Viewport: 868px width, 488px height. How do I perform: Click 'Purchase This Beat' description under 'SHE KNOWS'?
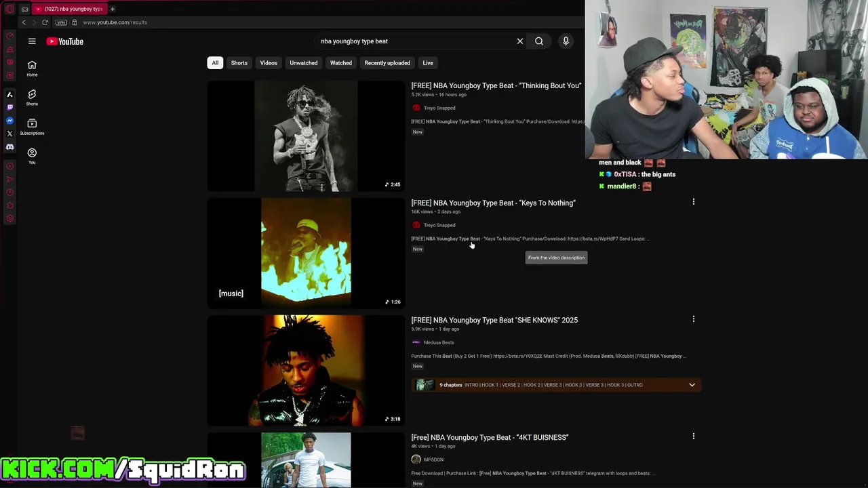click(549, 357)
